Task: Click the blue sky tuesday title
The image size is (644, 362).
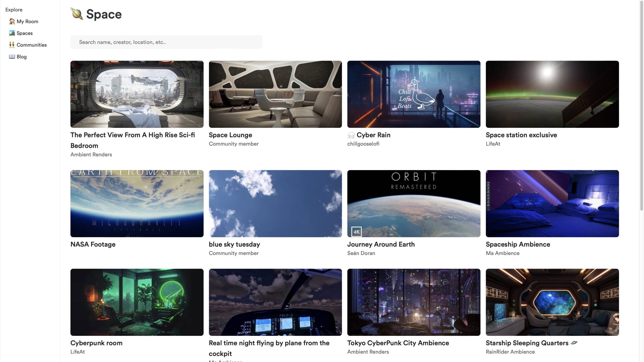Action: (x=234, y=244)
